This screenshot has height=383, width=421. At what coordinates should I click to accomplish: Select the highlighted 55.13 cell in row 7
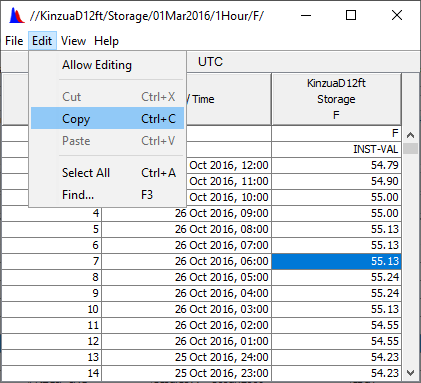pos(336,261)
